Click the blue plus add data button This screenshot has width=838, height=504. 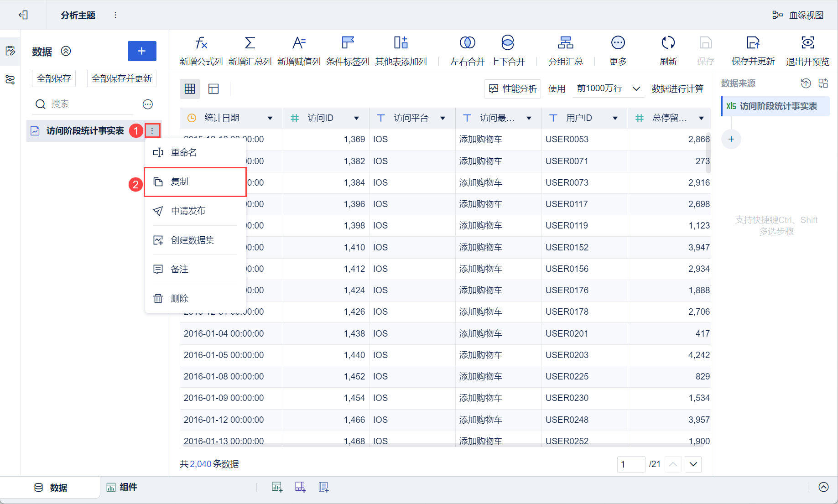142,51
